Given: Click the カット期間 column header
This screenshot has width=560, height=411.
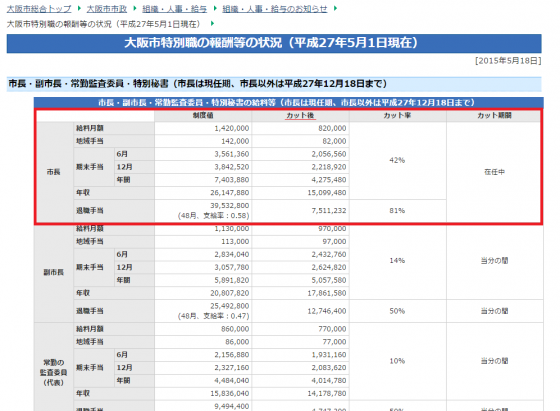Looking at the screenshot, I should [494, 116].
